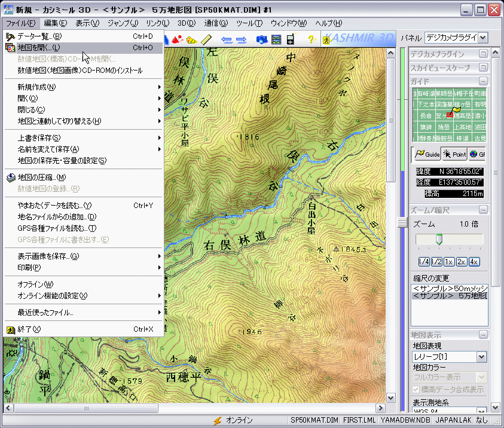This screenshot has height=428, width=504.
Task: Click SP50KMAT.DIM in status bar
Action: pyautogui.click(x=314, y=420)
